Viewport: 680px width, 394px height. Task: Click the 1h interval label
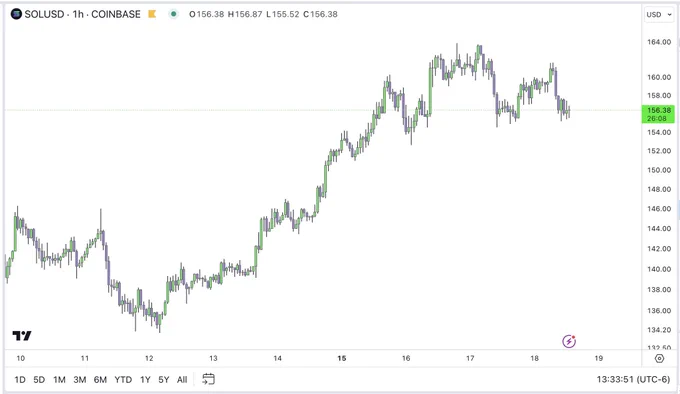(x=78, y=14)
